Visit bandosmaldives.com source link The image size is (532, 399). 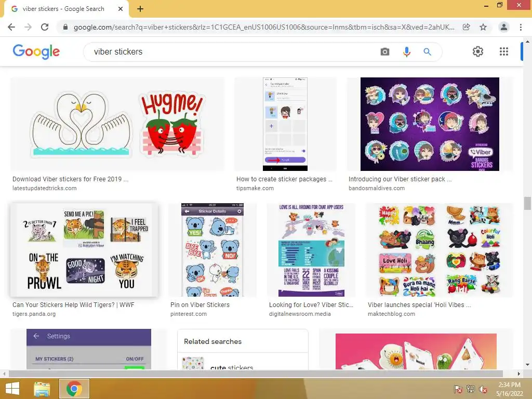(377, 188)
